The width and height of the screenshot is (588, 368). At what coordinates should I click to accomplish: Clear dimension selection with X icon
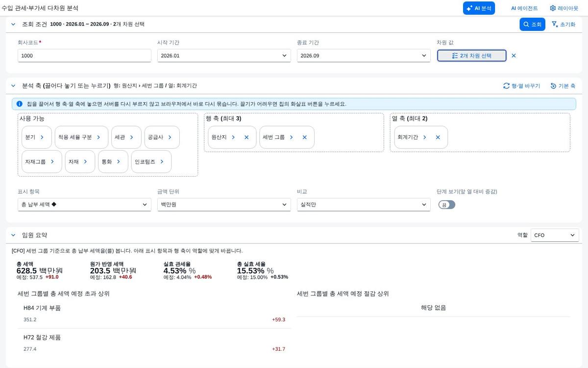coord(514,55)
